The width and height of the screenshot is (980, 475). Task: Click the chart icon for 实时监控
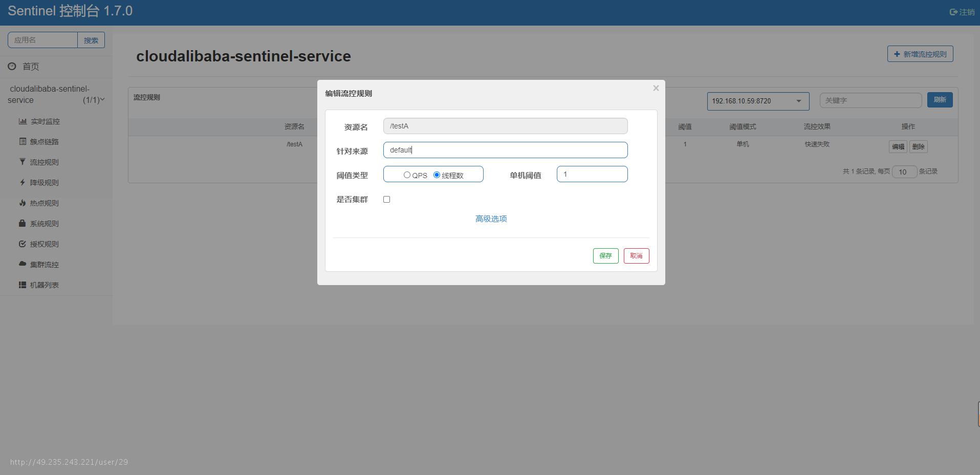[23, 121]
